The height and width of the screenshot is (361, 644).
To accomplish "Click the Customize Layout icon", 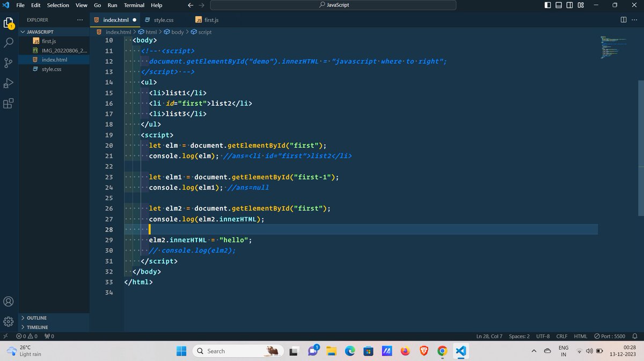I will (581, 5).
